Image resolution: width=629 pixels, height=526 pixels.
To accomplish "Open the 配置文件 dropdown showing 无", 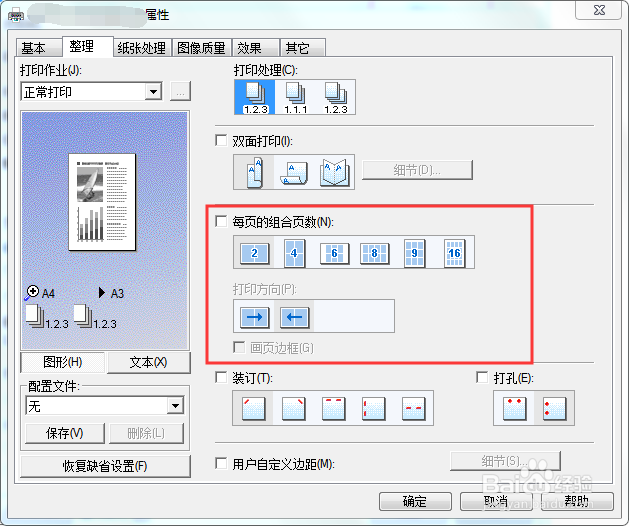I will [105, 406].
